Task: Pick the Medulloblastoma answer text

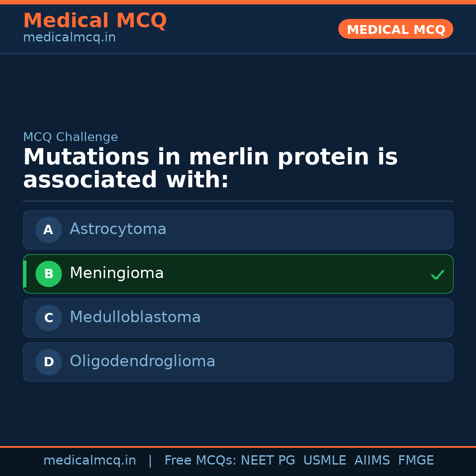Action: [135, 317]
